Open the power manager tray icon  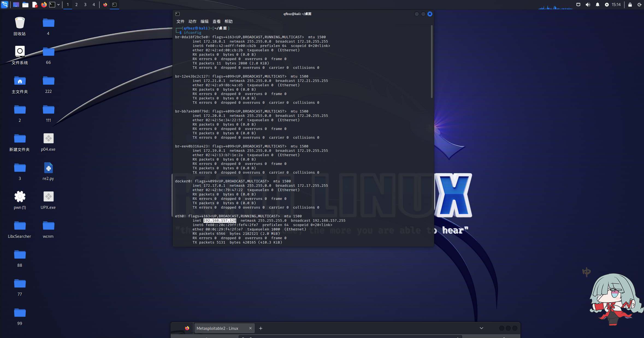(x=607, y=5)
